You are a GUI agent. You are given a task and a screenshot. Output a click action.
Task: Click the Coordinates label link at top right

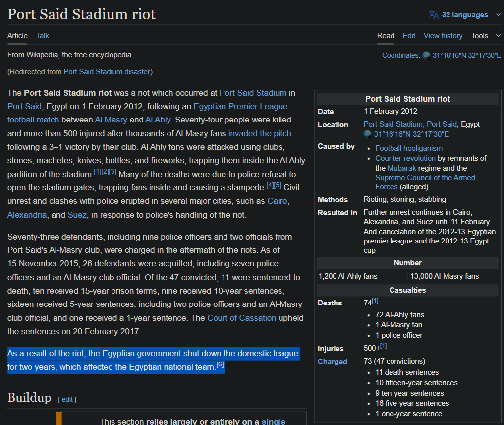401,56
